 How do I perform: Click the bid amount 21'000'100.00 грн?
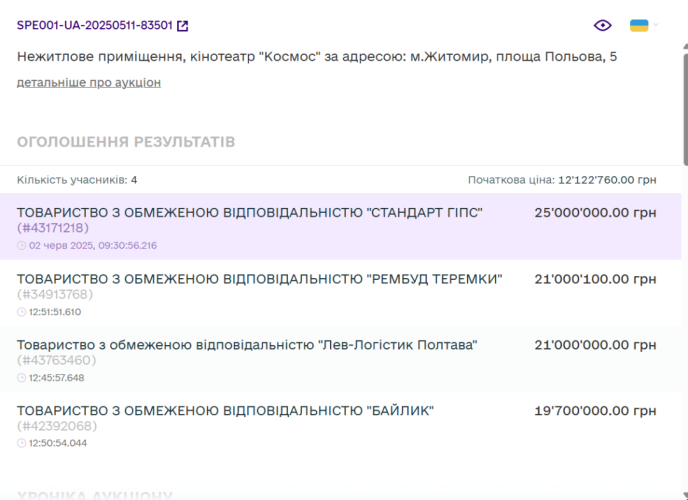tap(595, 279)
